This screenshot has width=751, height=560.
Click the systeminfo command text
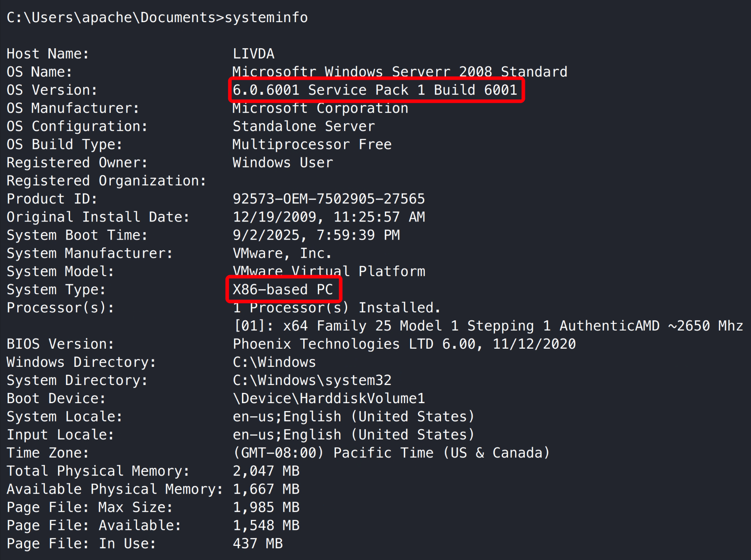coord(266,18)
